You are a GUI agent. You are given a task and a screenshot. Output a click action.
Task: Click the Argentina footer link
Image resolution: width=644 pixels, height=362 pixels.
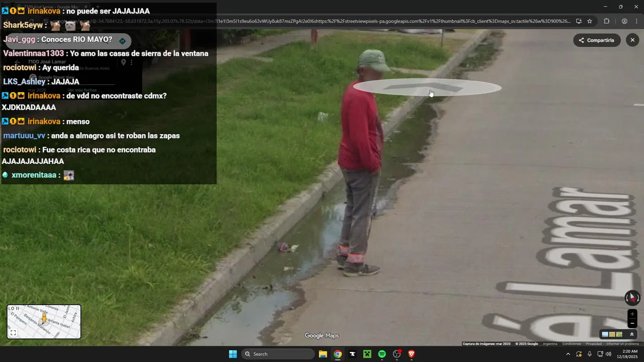550,344
